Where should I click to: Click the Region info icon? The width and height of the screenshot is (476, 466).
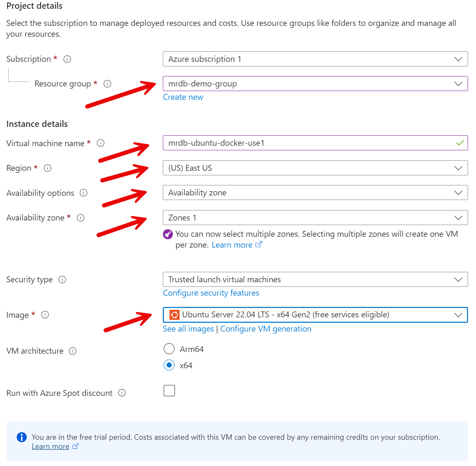click(x=48, y=168)
